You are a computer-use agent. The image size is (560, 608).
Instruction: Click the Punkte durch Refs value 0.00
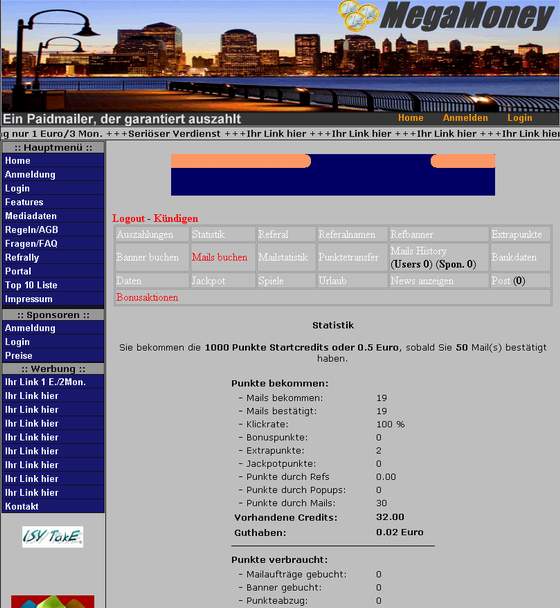click(x=386, y=477)
